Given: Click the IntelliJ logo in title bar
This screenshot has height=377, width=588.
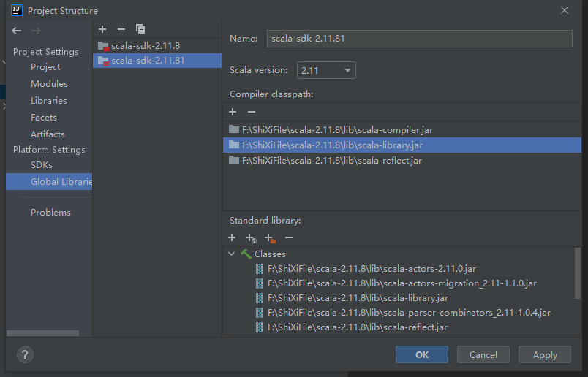Looking at the screenshot, I should [x=17, y=10].
